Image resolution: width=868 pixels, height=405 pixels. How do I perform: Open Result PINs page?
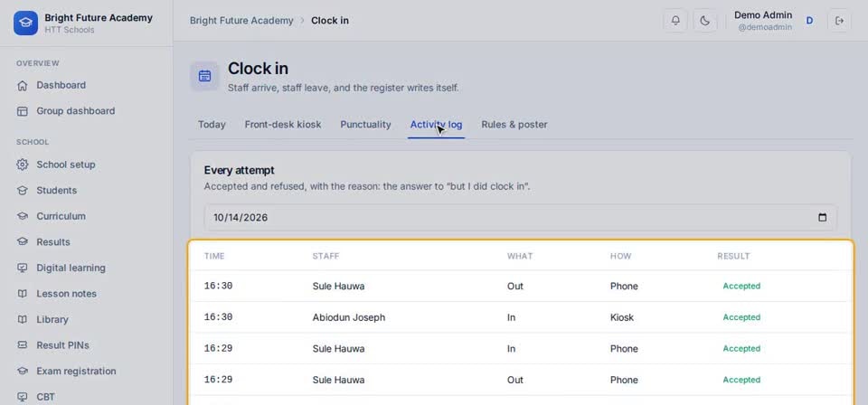tap(62, 345)
